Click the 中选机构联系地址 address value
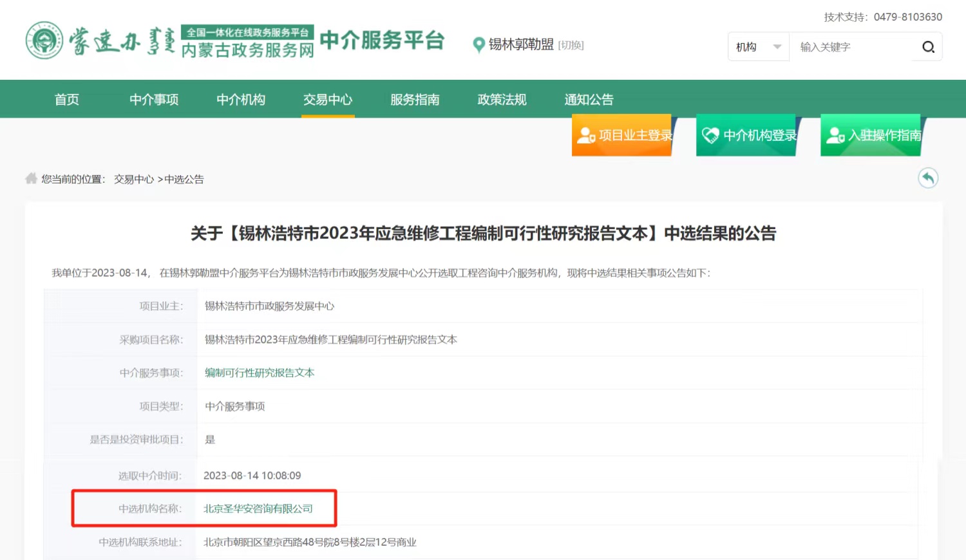Viewport: 966px width, 560px height. [310, 542]
